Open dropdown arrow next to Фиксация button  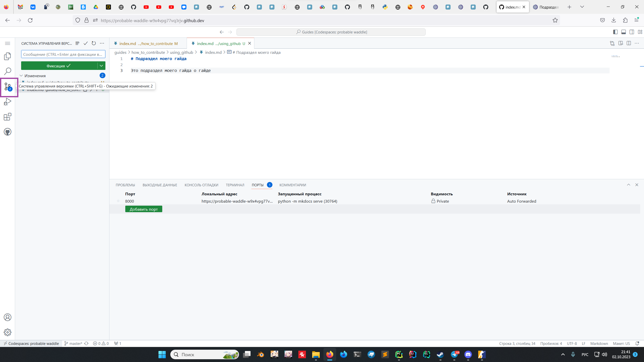pyautogui.click(x=101, y=66)
